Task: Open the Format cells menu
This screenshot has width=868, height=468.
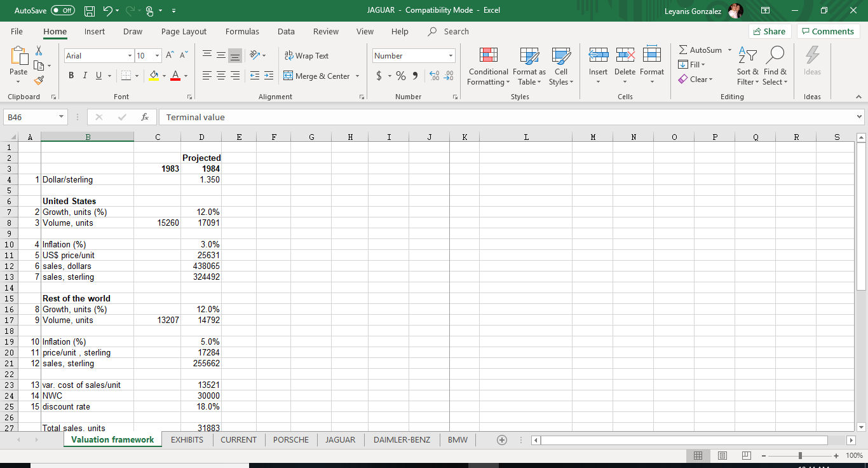Action: pyautogui.click(x=652, y=66)
